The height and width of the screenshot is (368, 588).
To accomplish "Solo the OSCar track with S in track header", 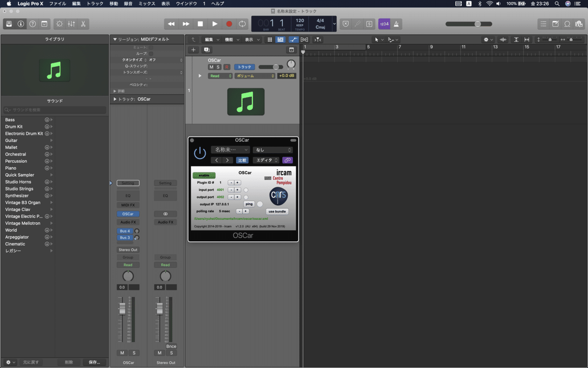I will tap(218, 67).
